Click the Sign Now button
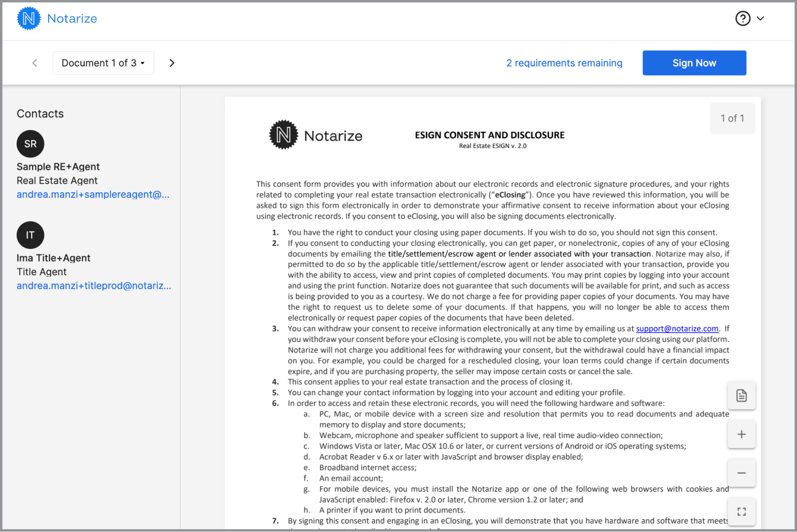The width and height of the screenshot is (797, 532). [x=694, y=63]
